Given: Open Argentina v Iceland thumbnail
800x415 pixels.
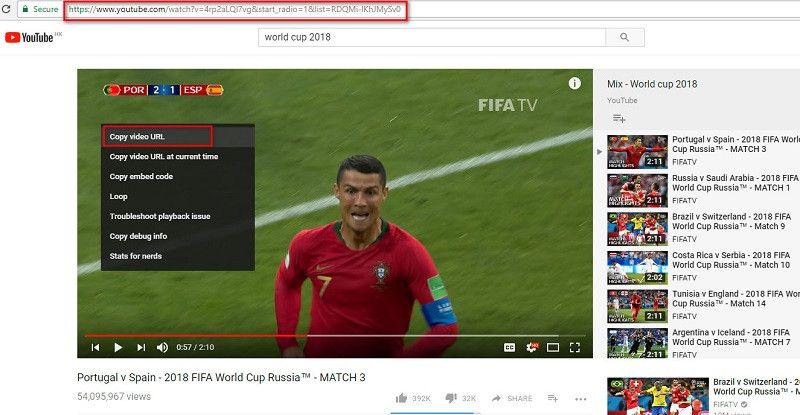Looking at the screenshot, I should [637, 343].
